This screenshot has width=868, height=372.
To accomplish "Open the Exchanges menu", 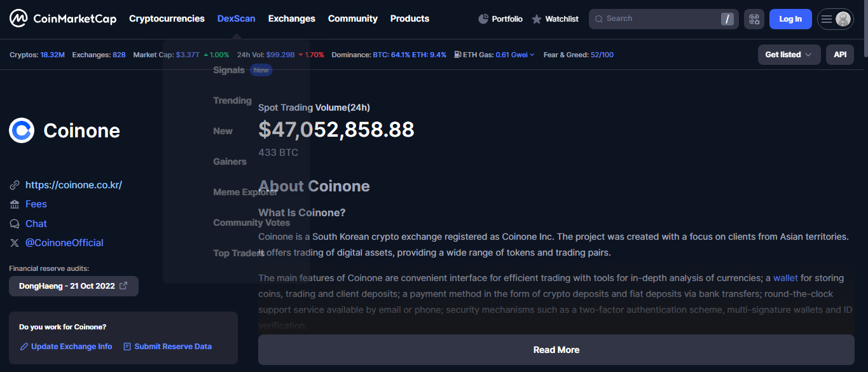I will [292, 18].
